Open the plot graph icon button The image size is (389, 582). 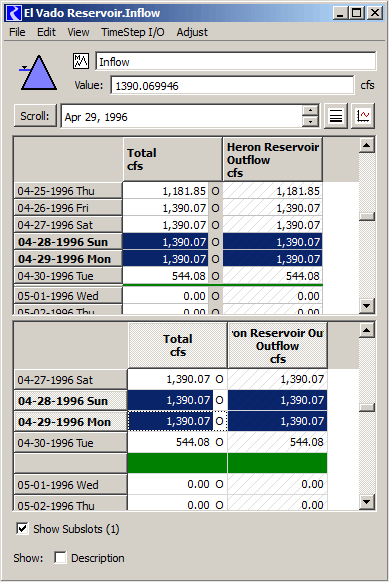(x=363, y=117)
